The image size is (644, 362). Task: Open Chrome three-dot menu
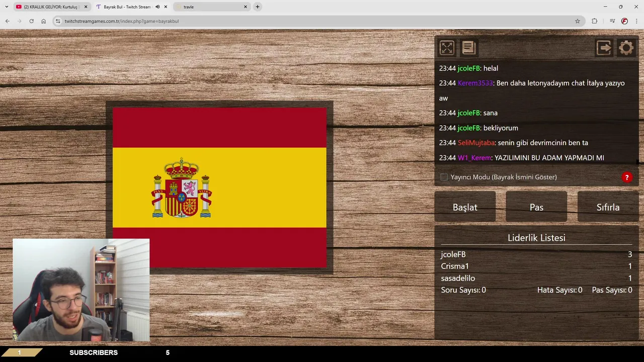tap(636, 21)
